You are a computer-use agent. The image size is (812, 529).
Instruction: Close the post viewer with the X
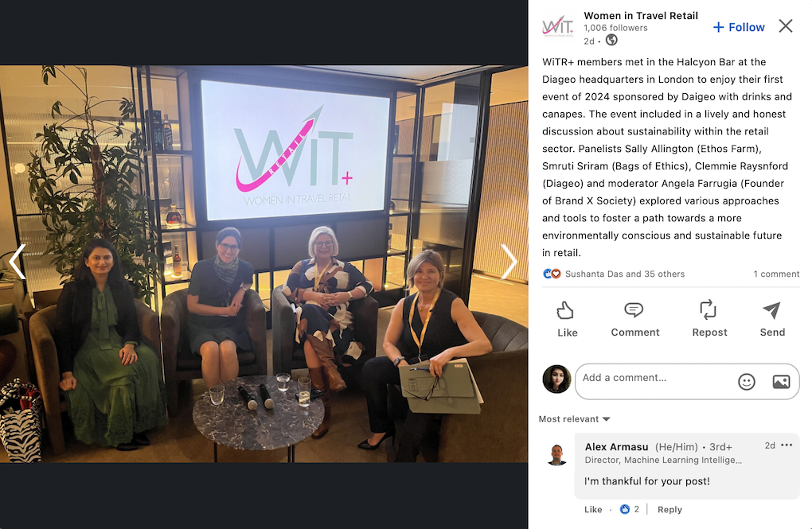(786, 26)
